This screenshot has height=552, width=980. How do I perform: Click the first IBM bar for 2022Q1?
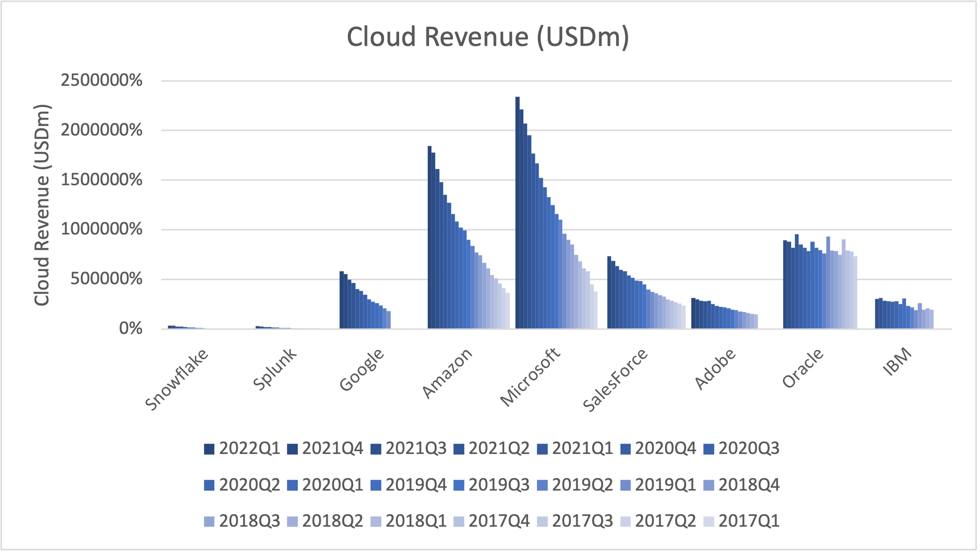click(x=877, y=314)
